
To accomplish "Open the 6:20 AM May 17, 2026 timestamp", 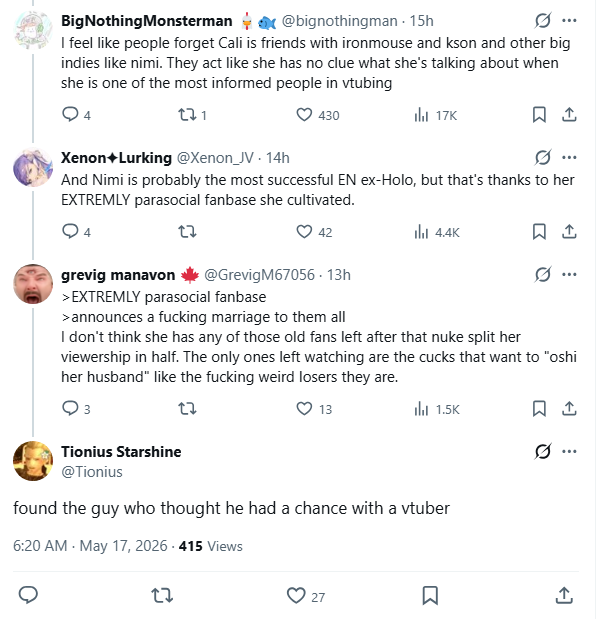I will point(90,546).
